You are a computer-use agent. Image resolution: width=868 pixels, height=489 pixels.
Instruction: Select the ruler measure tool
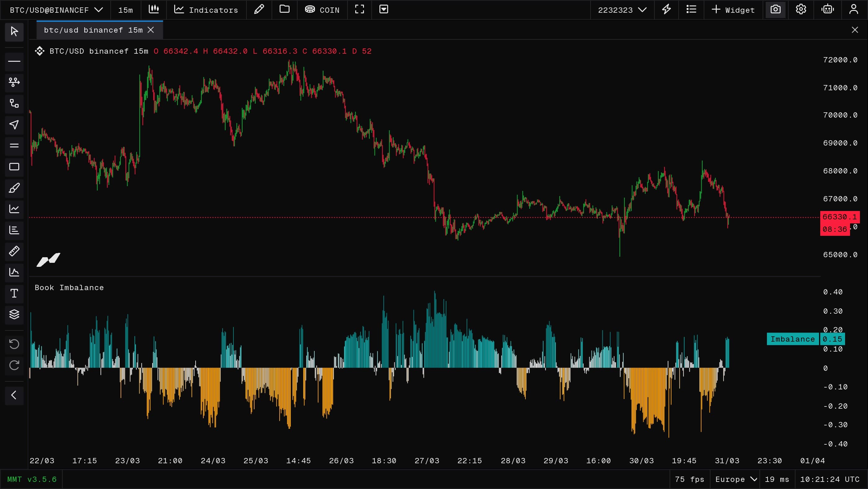coord(14,251)
